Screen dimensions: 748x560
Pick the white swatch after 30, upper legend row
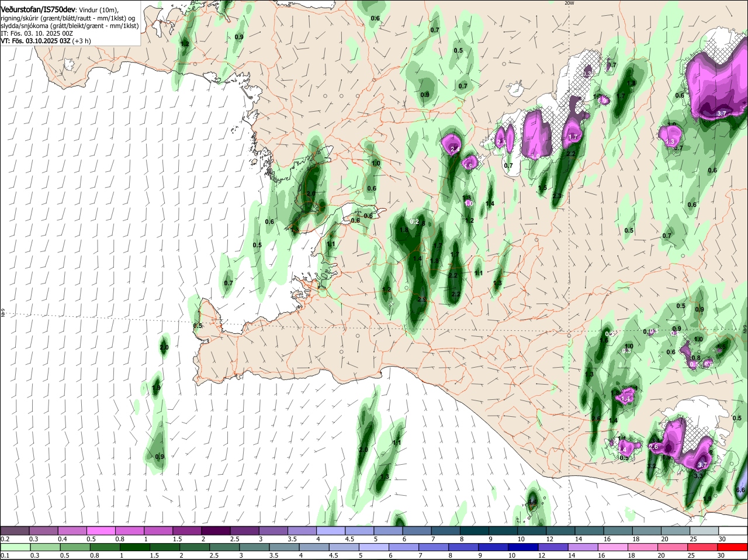(734, 531)
